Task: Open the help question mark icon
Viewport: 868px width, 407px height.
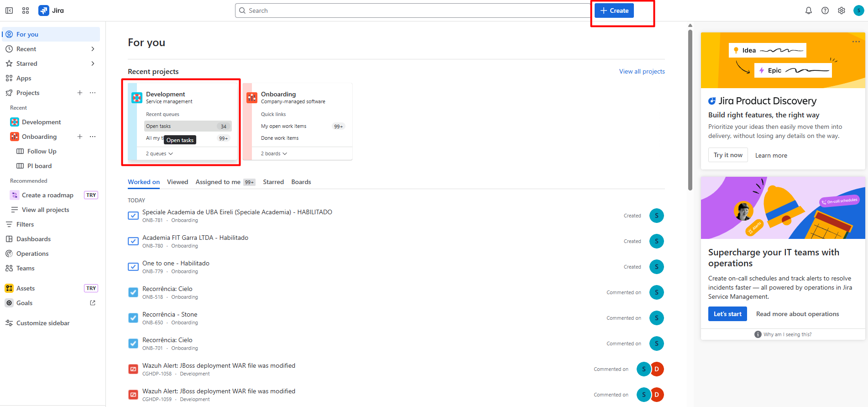Action: (825, 11)
